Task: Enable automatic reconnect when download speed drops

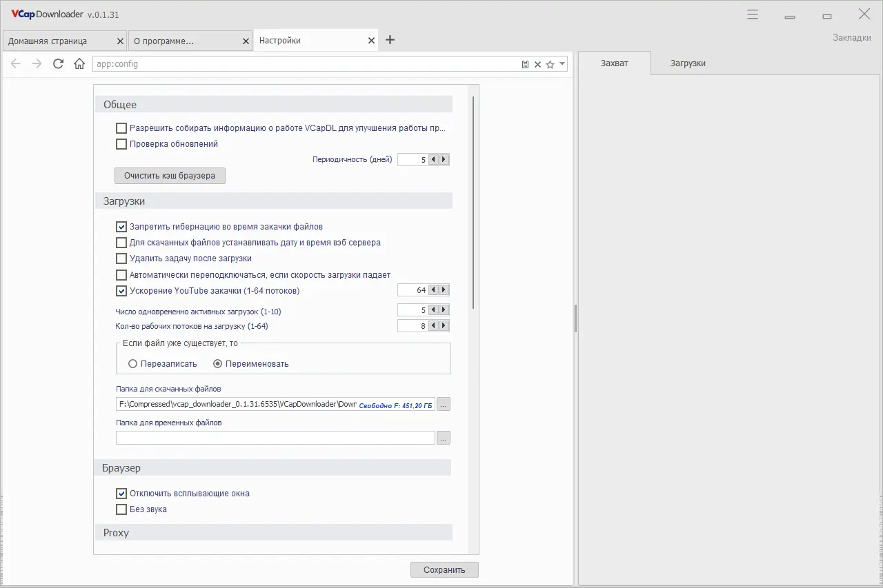Action: click(121, 275)
